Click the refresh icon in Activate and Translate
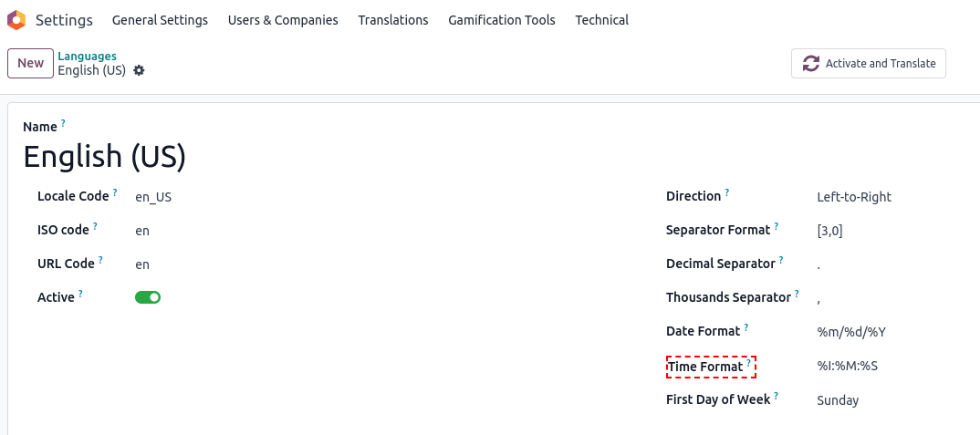 click(x=810, y=63)
